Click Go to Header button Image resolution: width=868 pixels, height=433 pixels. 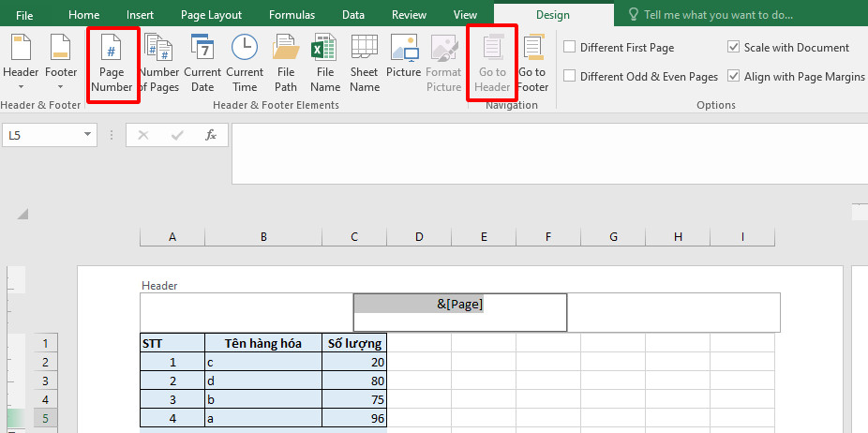coord(492,63)
